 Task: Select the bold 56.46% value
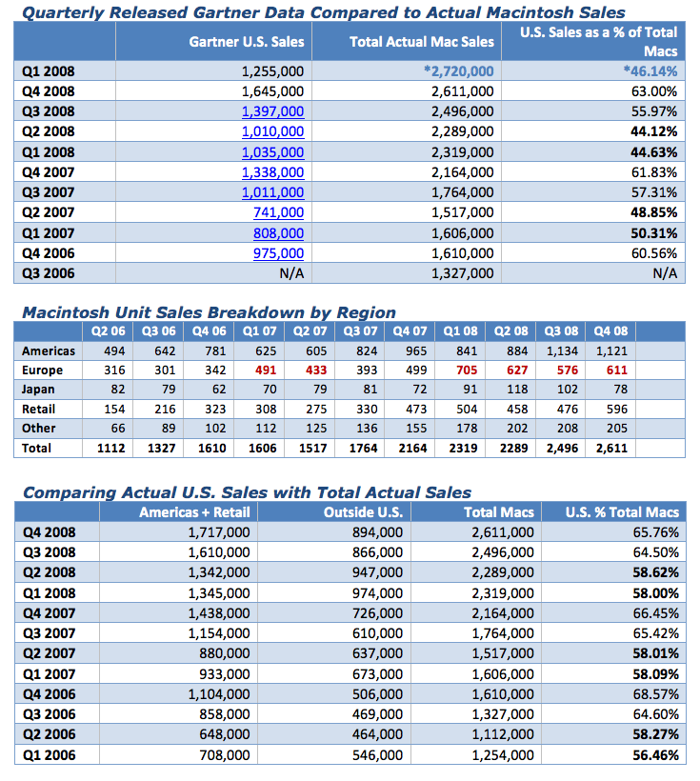[x=655, y=755]
